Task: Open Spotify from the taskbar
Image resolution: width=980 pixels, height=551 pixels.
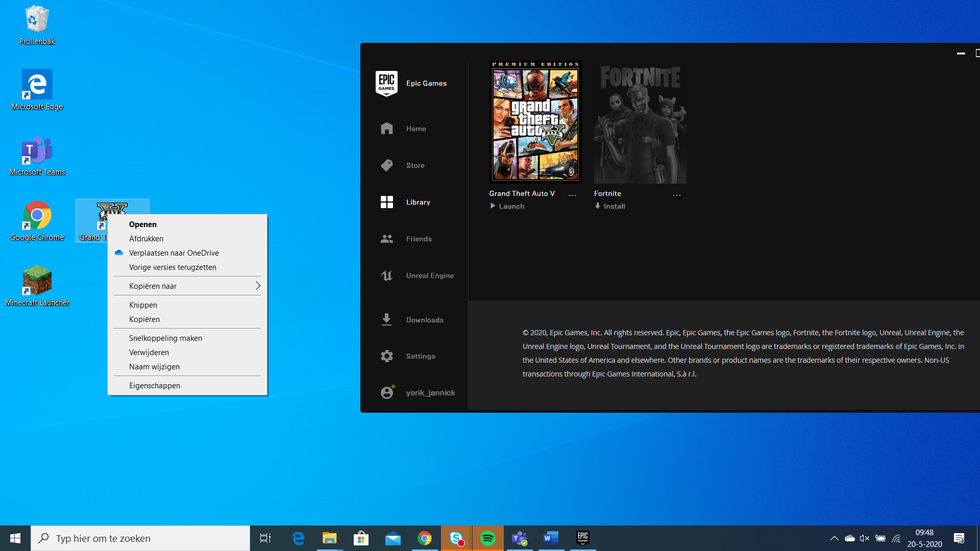Action: click(x=488, y=538)
